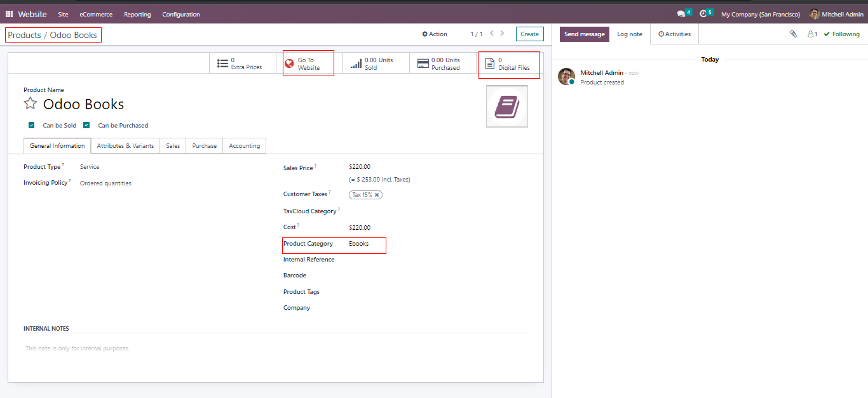Open Mitchell Admin user menu

tap(836, 14)
